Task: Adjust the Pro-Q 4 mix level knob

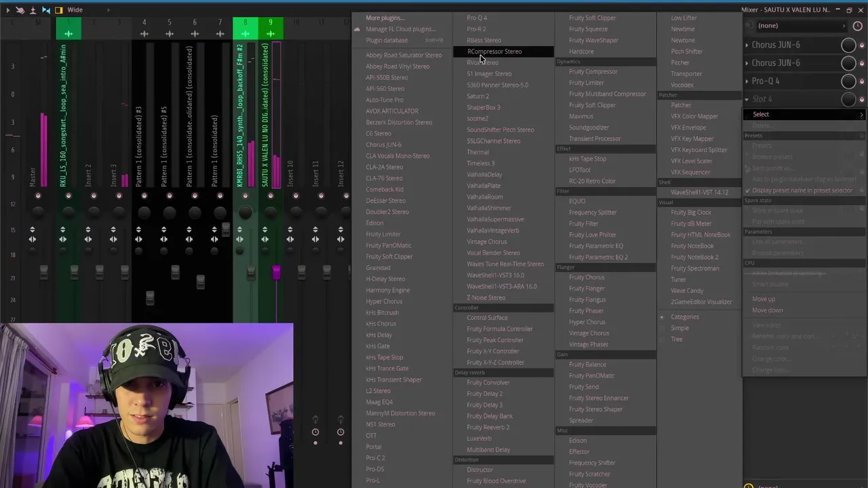Action: pyautogui.click(x=848, y=81)
